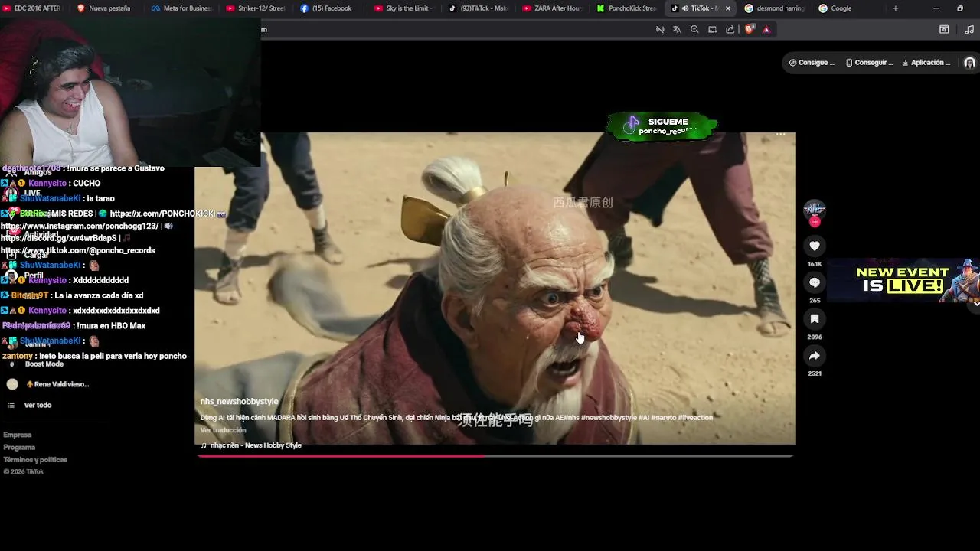Follow creator via red plus badge

point(815,222)
